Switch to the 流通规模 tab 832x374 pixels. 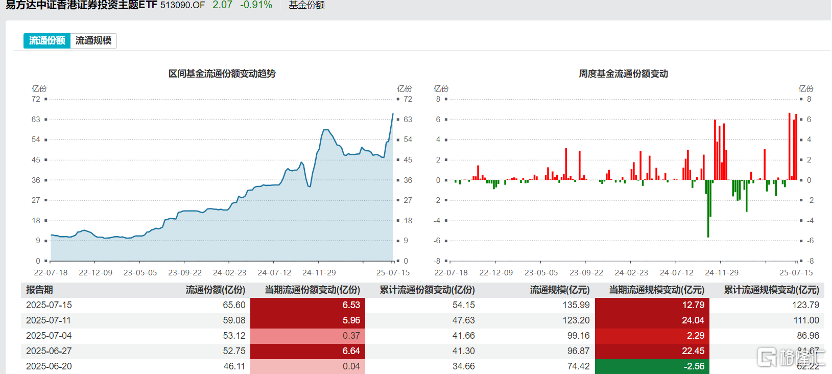tap(93, 41)
